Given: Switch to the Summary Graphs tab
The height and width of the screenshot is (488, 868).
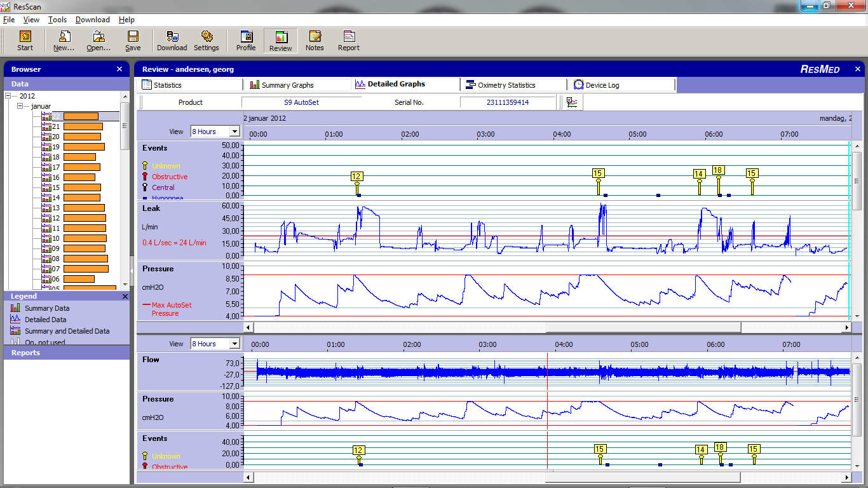Looking at the screenshot, I should [297, 85].
